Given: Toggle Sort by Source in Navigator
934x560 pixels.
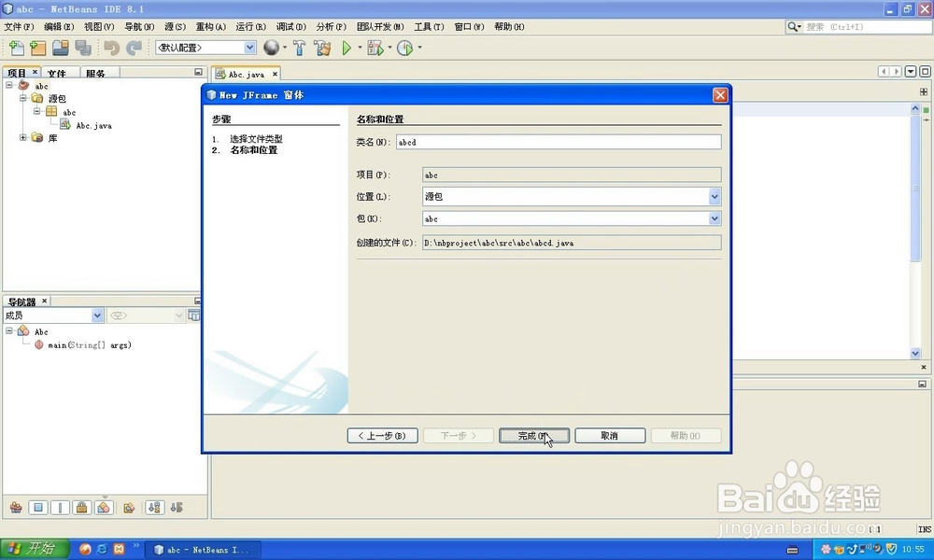Looking at the screenshot, I should tap(177, 508).
